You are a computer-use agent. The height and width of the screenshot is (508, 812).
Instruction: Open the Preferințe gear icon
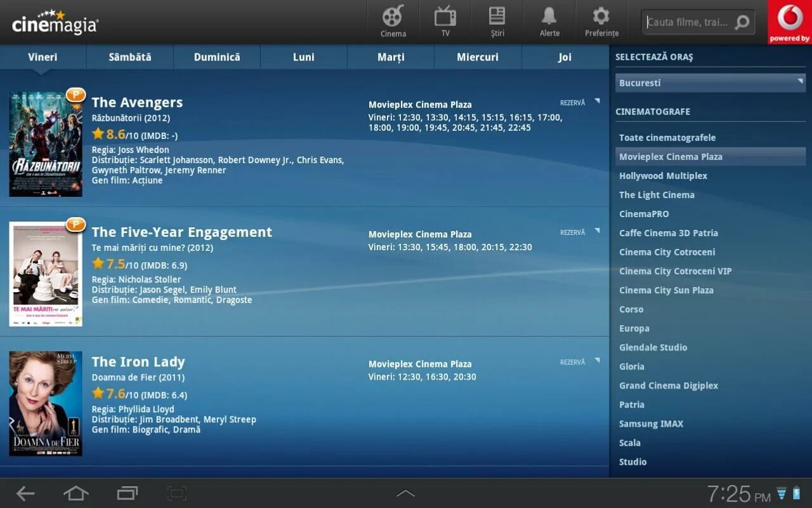pyautogui.click(x=601, y=22)
